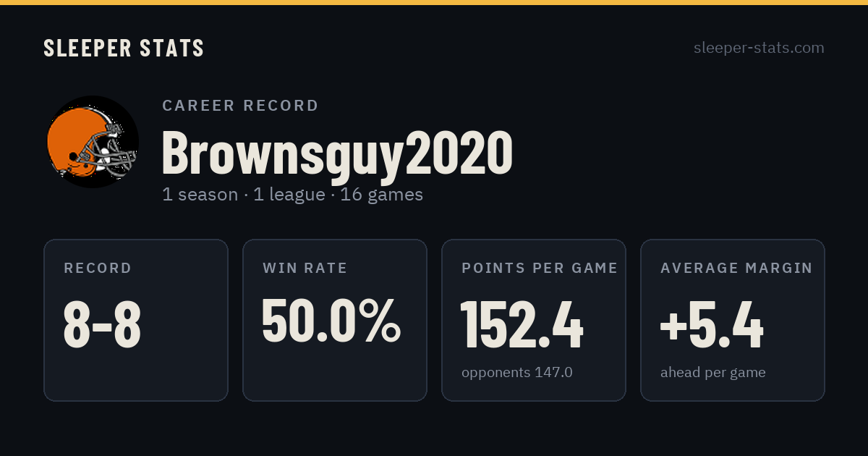Click the CAREER RECORD label

pos(241,106)
